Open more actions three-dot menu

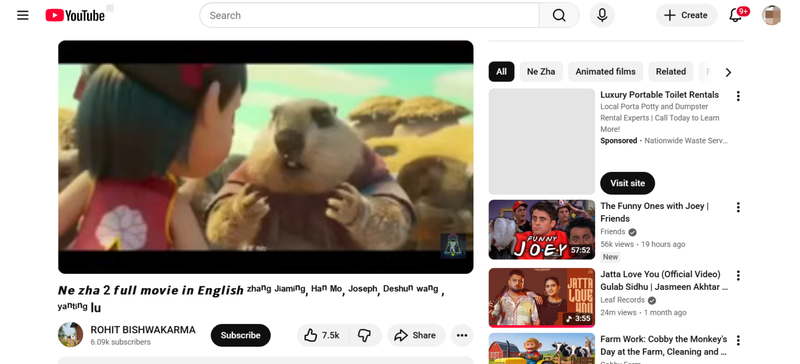462,335
